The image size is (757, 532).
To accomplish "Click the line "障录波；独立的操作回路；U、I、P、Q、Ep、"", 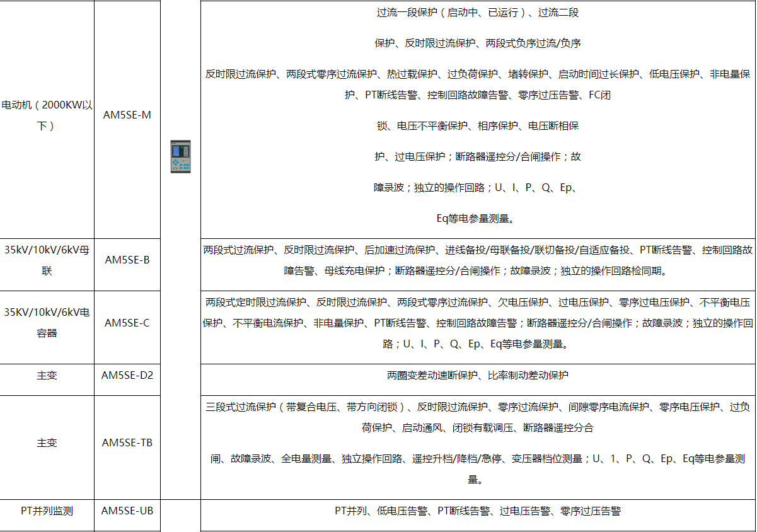I will tap(477, 187).
